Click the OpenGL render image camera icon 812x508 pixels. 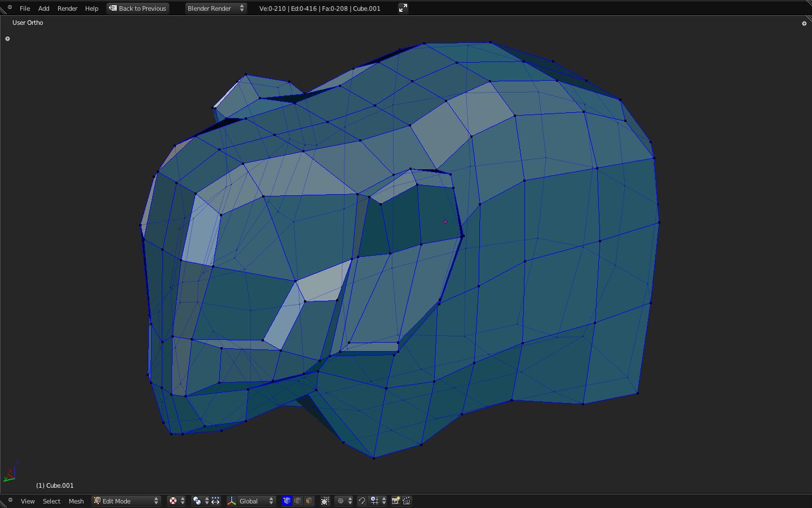pos(396,501)
